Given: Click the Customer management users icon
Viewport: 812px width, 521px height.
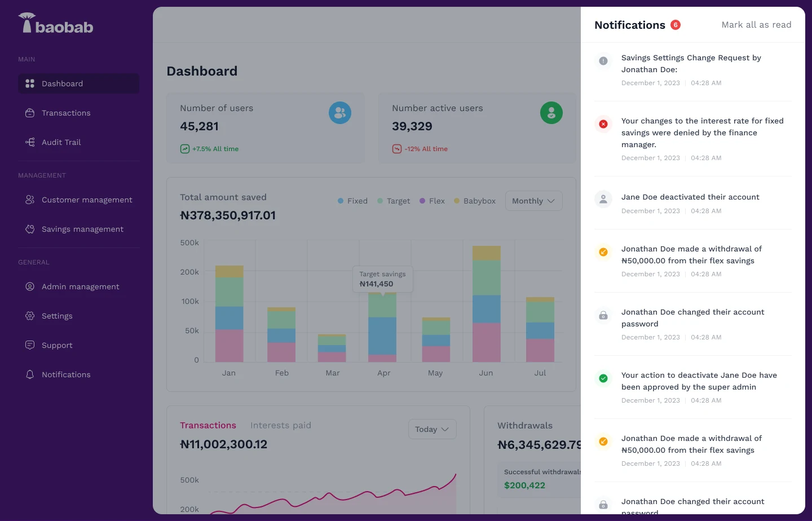Looking at the screenshot, I should 30,200.
